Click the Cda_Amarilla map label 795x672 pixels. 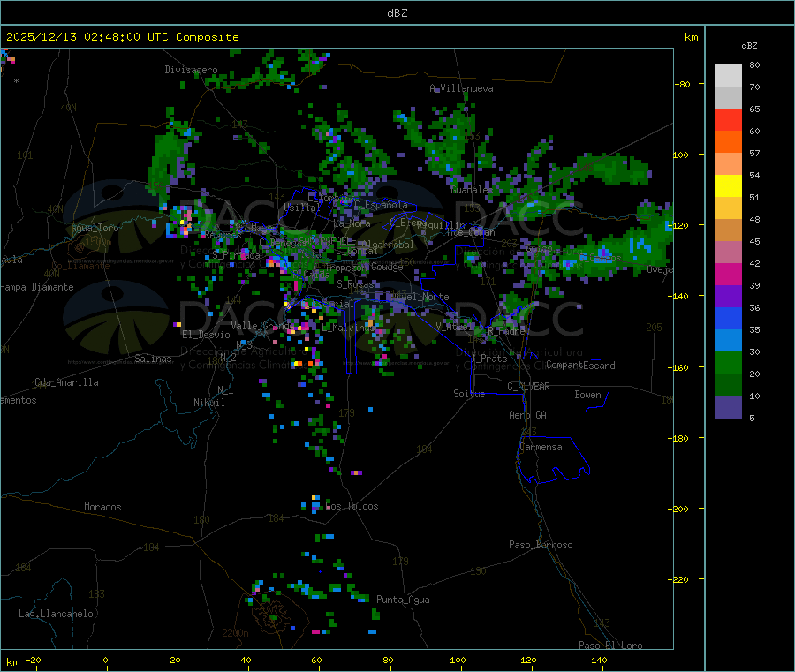tap(66, 382)
